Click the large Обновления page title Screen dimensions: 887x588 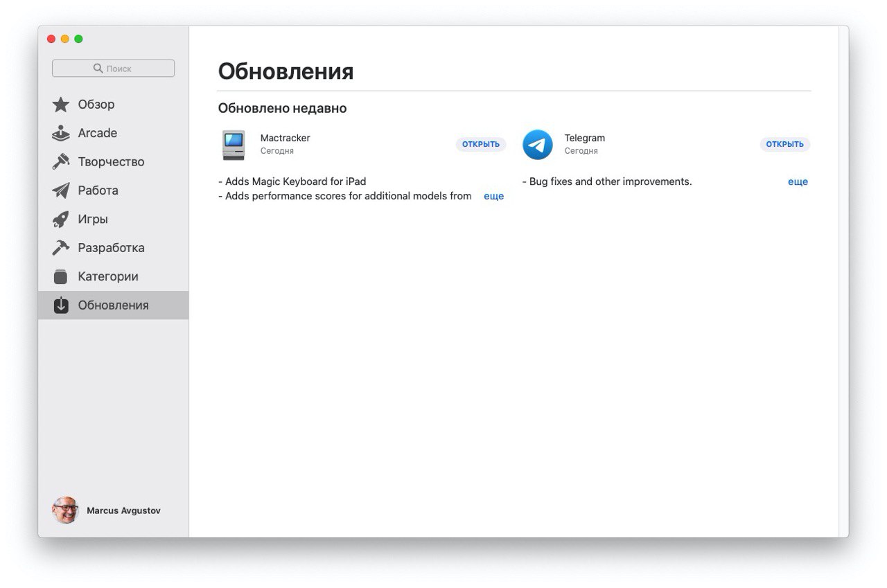[286, 71]
